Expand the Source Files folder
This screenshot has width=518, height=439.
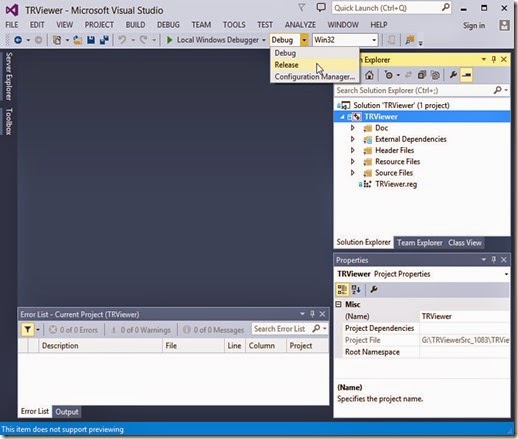tap(352, 173)
